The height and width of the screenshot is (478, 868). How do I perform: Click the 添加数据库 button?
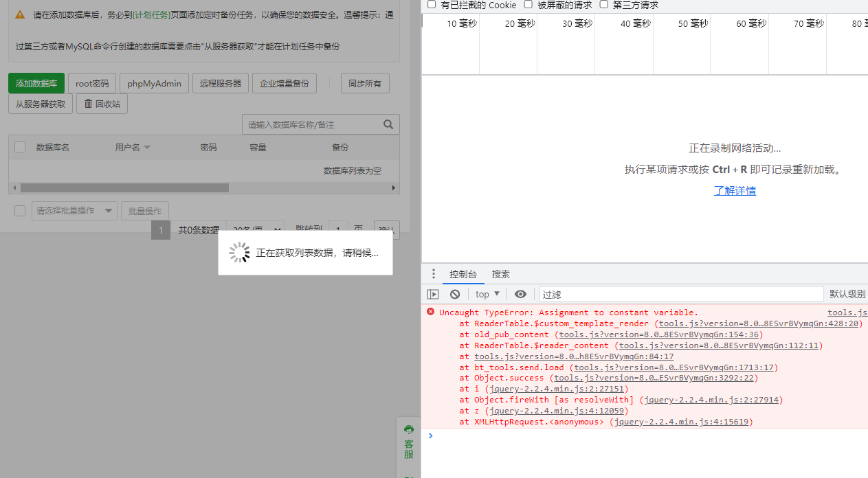36,83
